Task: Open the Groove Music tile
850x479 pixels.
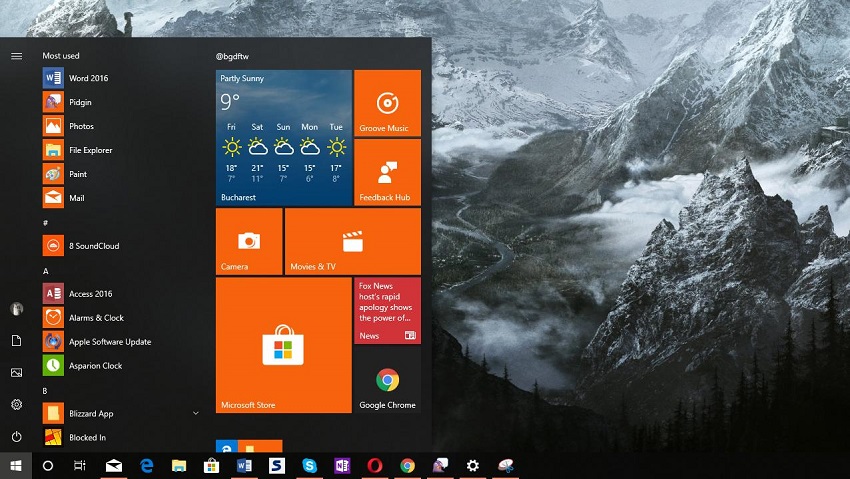Action: [x=386, y=103]
